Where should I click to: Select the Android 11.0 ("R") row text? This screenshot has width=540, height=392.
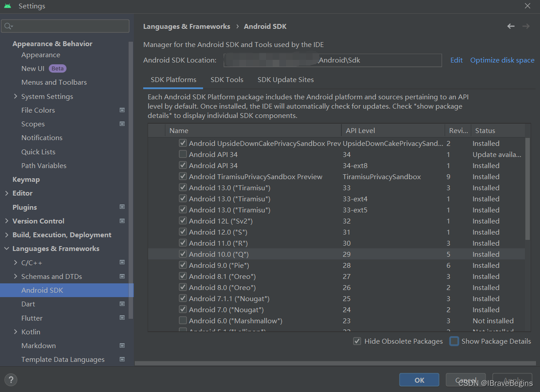point(218,243)
